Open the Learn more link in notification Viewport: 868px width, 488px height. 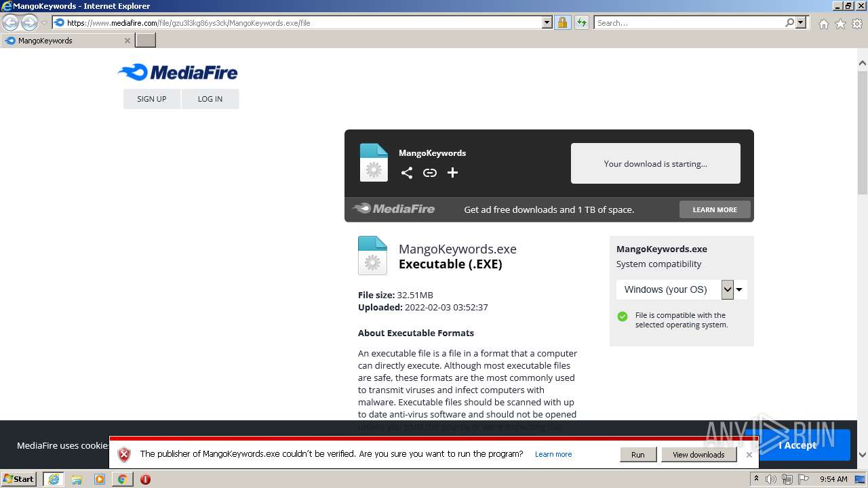553,454
